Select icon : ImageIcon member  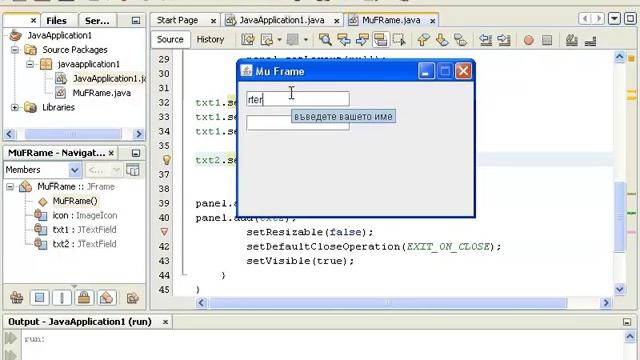pos(85,215)
